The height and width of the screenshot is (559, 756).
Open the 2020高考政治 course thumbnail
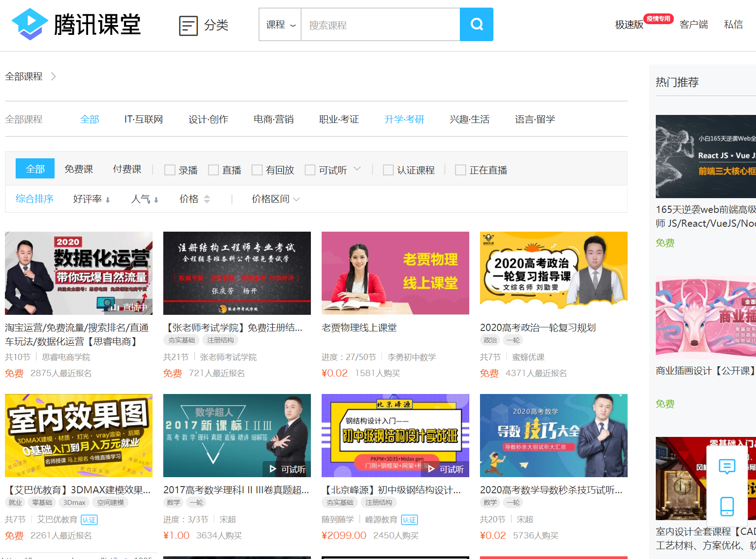coord(554,273)
